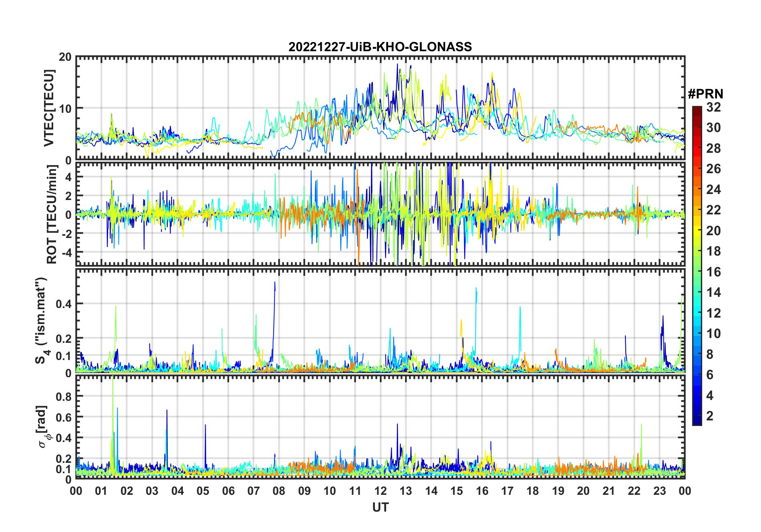761x532 pixels.
Task: Click the σφ[rad] y-axis label
Action: coord(42,426)
